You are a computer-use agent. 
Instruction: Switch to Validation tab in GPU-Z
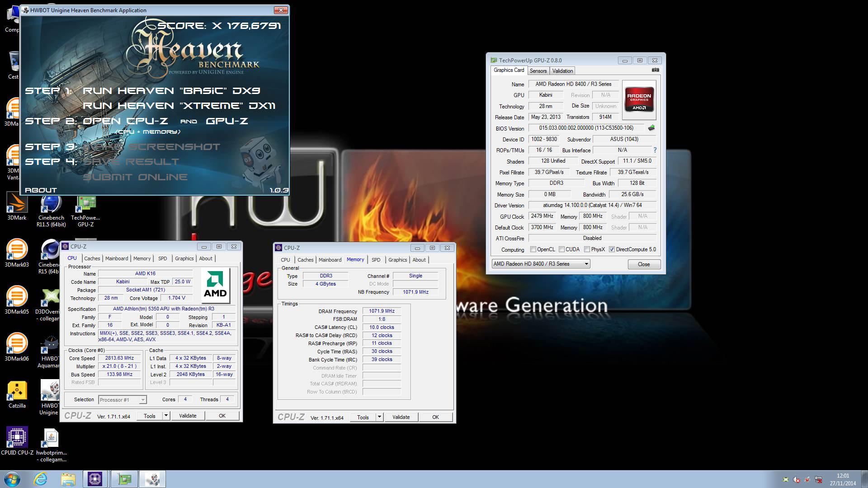[562, 71]
